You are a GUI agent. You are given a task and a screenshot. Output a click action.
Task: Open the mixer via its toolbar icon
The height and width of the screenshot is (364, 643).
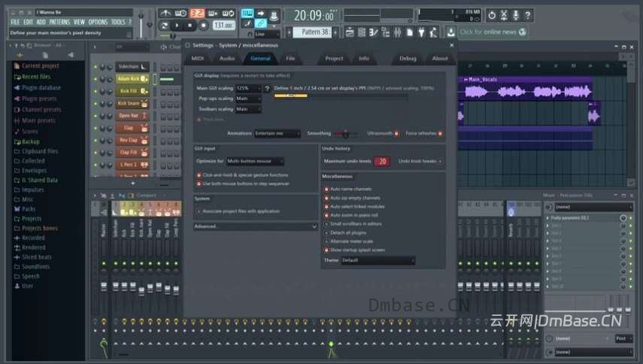click(397, 32)
